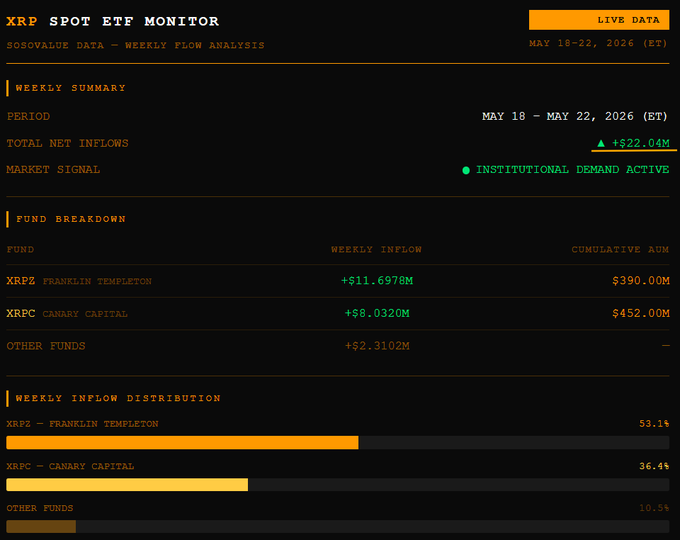Click the green up-triangle next to +$22.04M

601,143
